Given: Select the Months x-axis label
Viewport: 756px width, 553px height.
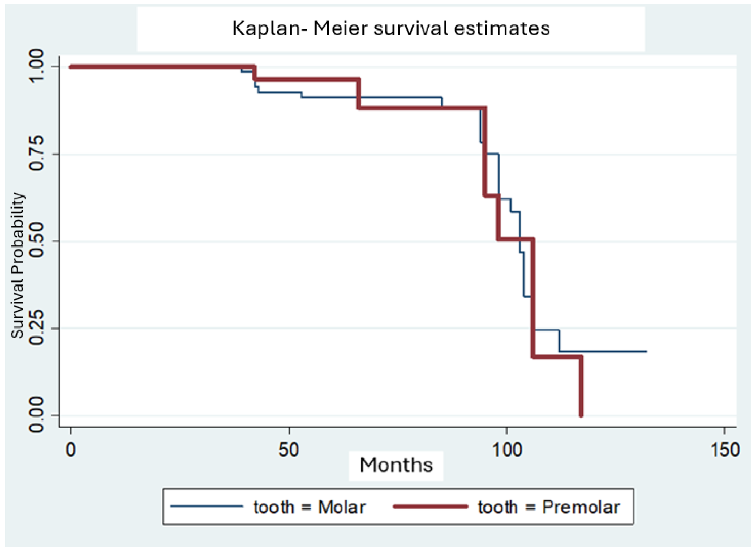Looking at the screenshot, I should coord(396,465).
